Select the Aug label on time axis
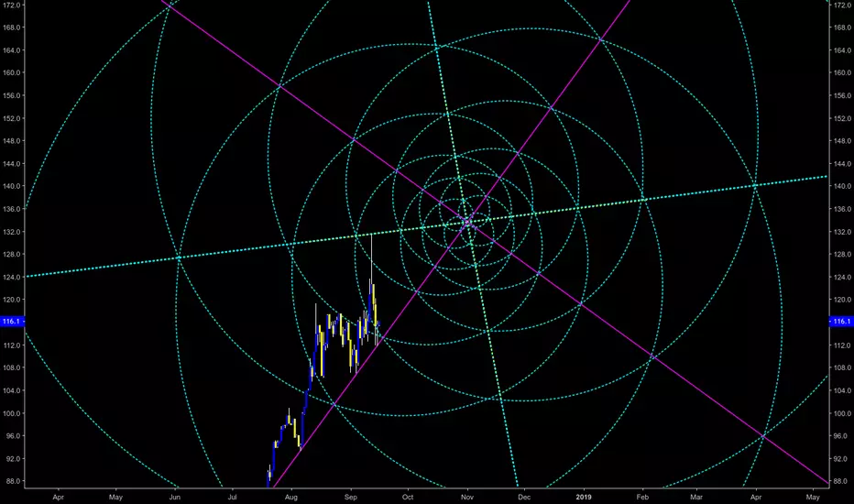 [291, 497]
